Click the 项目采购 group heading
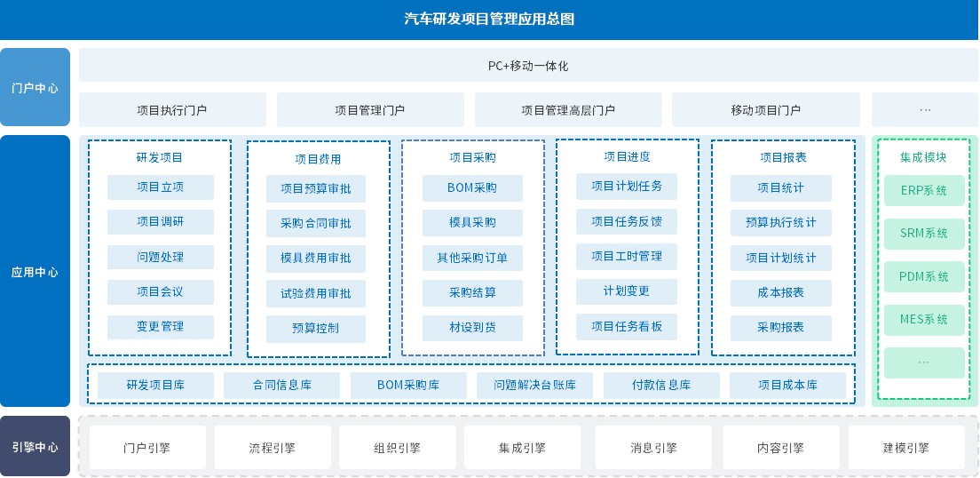 pyautogui.click(x=472, y=157)
